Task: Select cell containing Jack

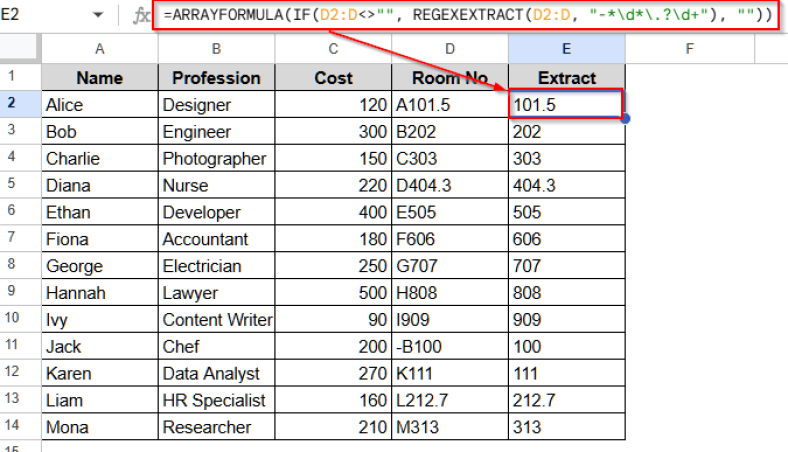Action: (100, 346)
